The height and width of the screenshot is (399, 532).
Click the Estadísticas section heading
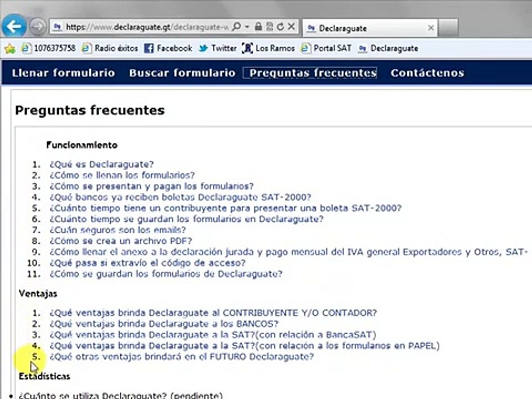(44, 376)
